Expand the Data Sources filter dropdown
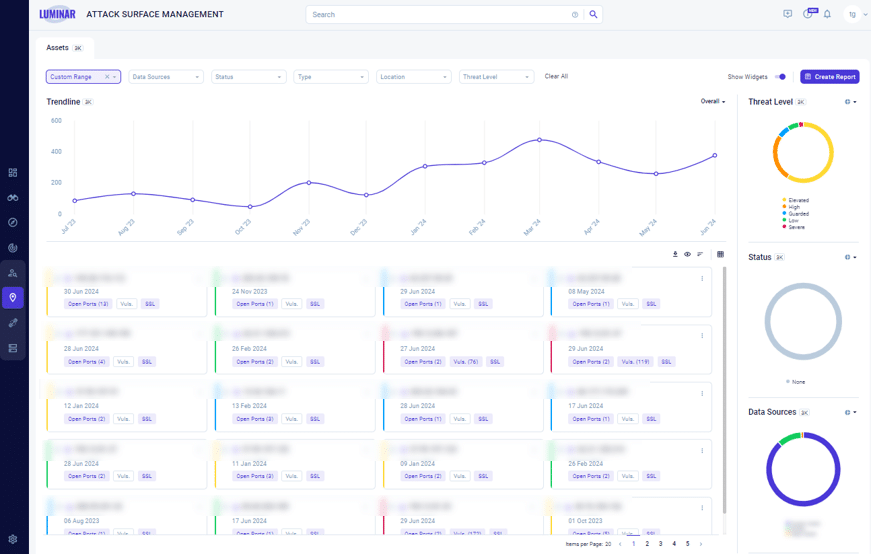The height and width of the screenshot is (554, 872). pyautogui.click(x=166, y=77)
